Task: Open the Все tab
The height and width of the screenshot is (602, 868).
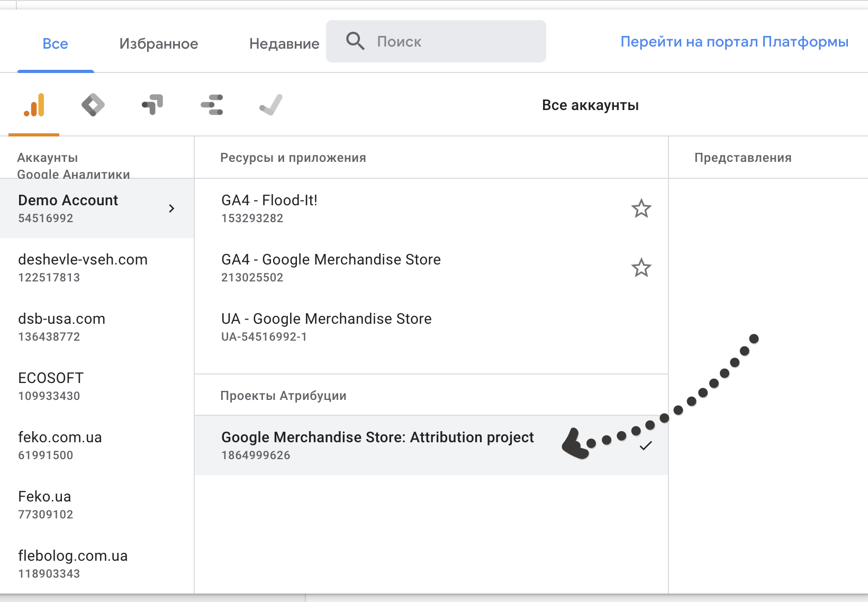Action: [55, 43]
